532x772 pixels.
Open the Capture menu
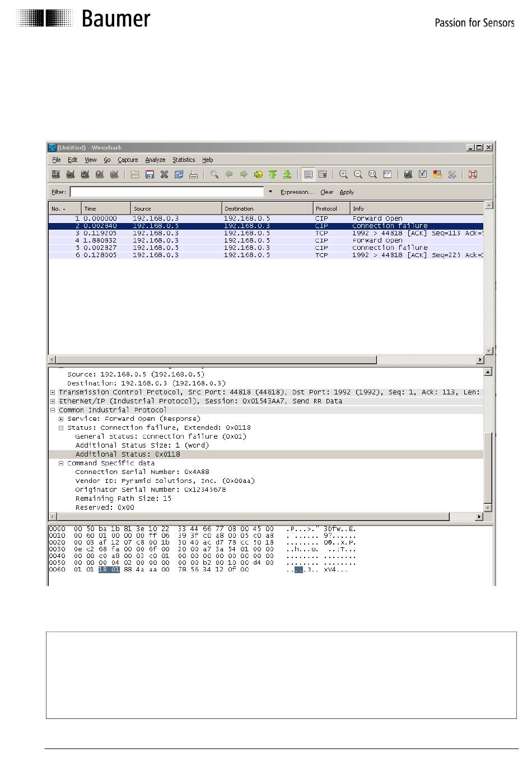[128, 160]
